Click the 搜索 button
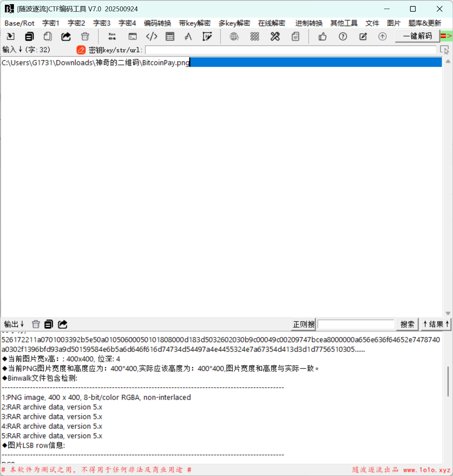 pyautogui.click(x=407, y=324)
